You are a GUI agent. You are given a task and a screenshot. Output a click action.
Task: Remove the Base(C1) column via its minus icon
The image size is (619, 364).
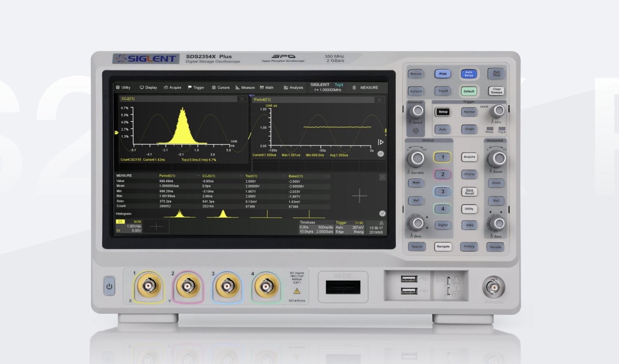[x=328, y=176]
